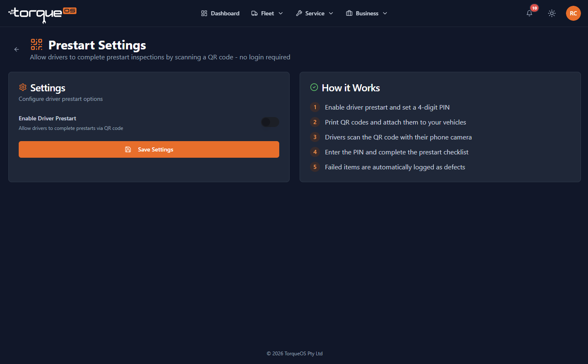Screen dimensions: 588x364
Task: Click the save disk icon on the button
Action: 128,149
